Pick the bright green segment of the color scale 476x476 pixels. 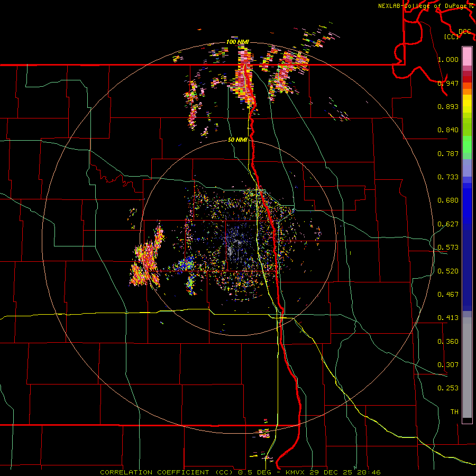point(467,144)
